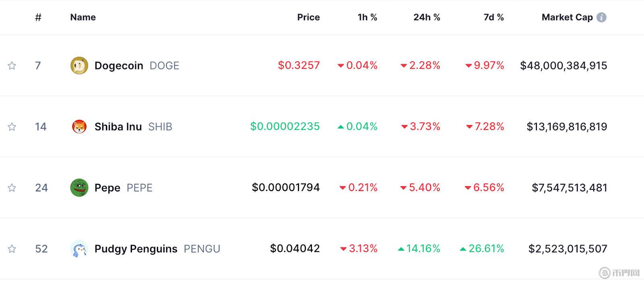The image size is (644, 284).
Task: Sort by the 24h % column header
Action: pos(427,17)
